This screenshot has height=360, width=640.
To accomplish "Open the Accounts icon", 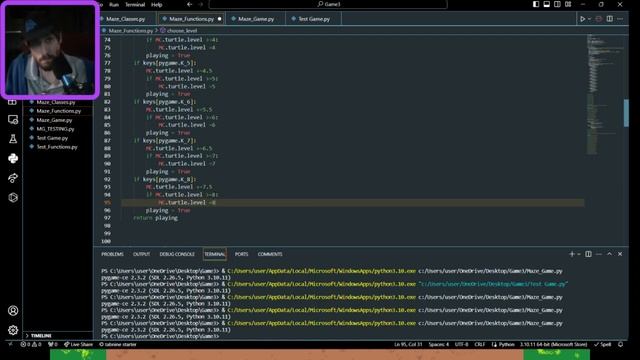I will pos(13,311).
